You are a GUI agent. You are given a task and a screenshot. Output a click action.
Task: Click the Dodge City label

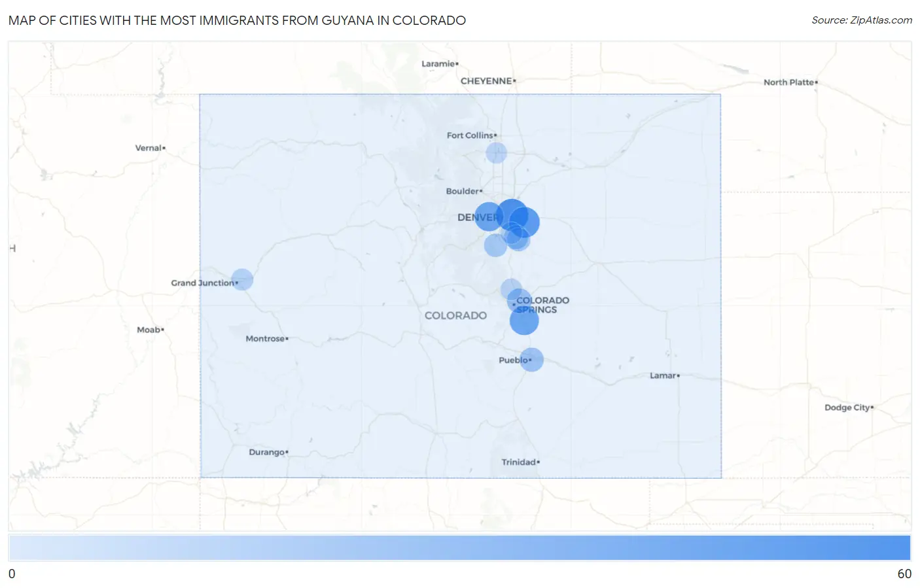tap(849, 407)
